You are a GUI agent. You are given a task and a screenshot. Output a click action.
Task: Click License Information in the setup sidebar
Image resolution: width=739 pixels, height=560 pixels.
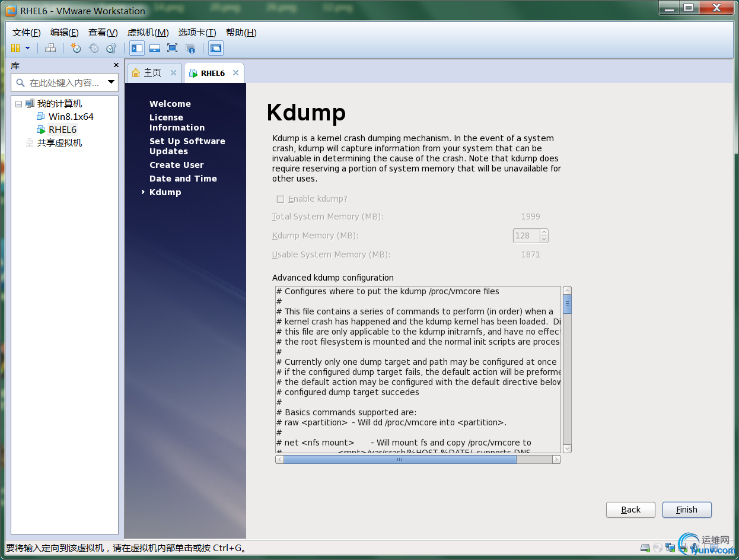pos(177,123)
